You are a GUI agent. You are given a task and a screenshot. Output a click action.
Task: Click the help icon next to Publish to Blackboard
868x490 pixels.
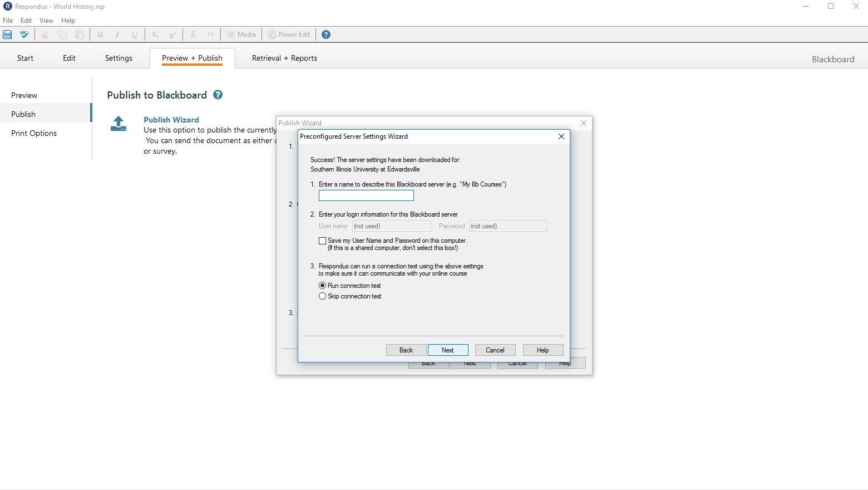218,95
